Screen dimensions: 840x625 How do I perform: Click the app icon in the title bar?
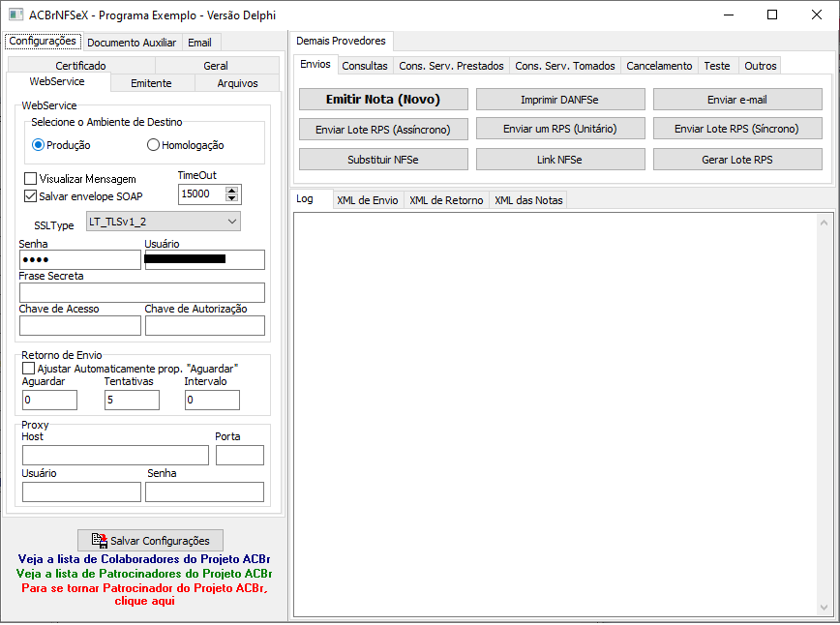(15, 15)
